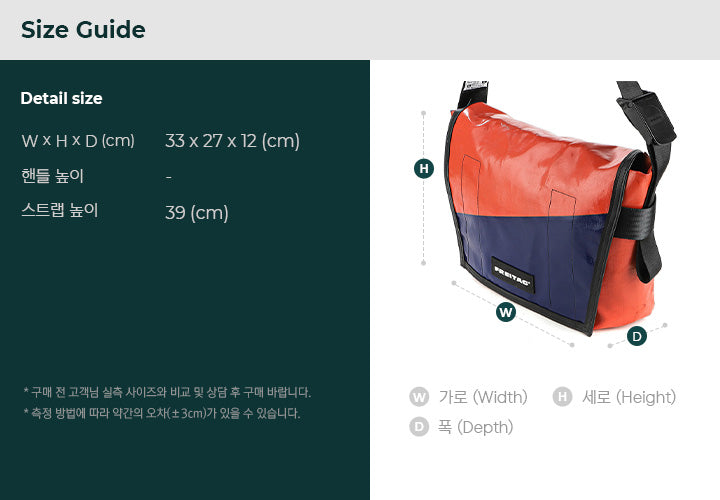
Task: Click the Detail size title
Action: tap(62, 98)
